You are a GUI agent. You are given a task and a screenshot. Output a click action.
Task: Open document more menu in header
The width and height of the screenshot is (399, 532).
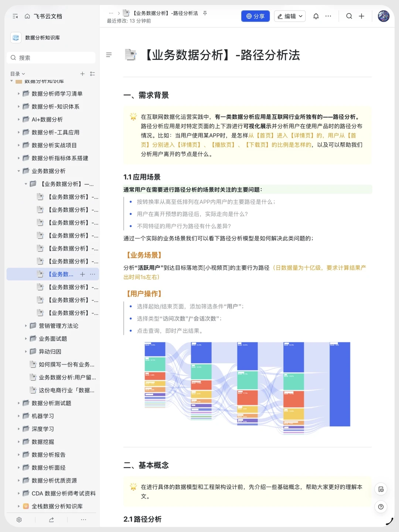point(328,16)
